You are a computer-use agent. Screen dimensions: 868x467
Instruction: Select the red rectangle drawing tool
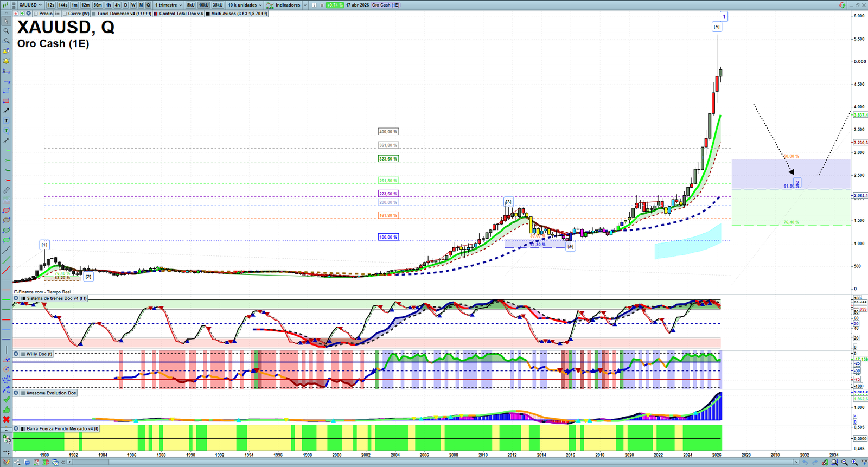click(x=6, y=101)
